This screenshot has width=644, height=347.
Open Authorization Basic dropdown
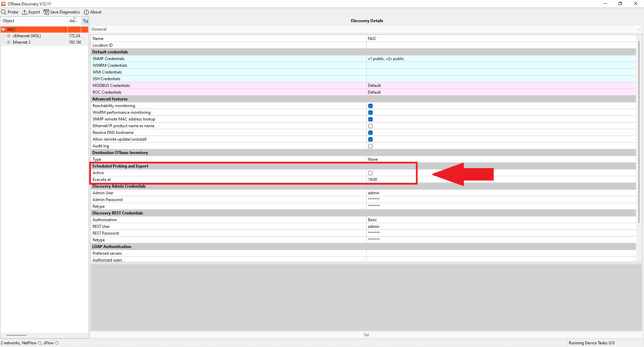pyautogui.click(x=501, y=220)
